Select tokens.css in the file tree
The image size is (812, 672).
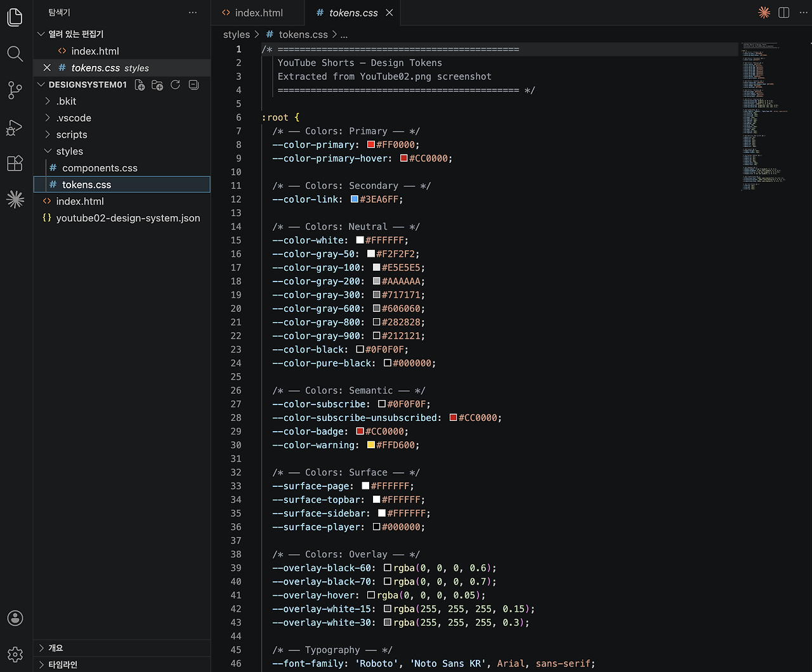pos(122,184)
